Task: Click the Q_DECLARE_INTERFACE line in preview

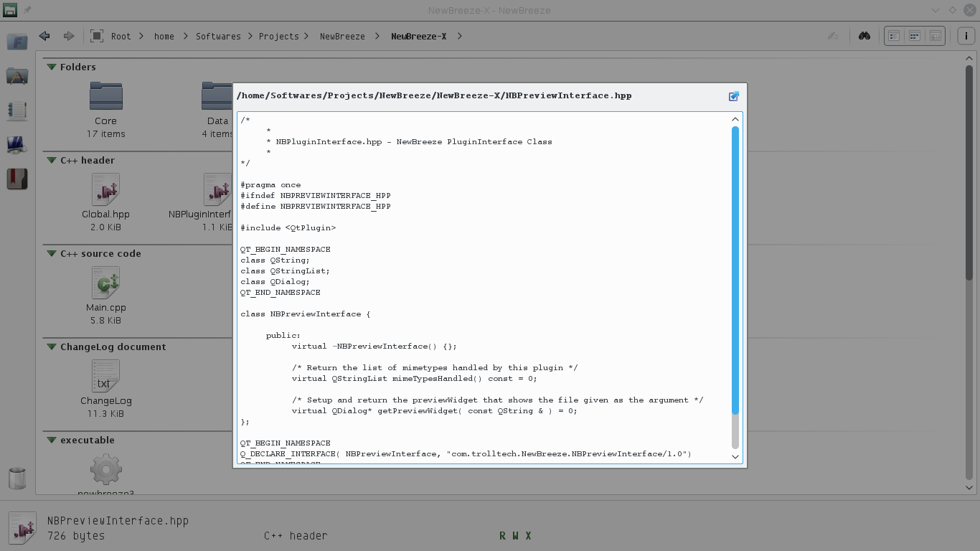Action: coord(466,453)
